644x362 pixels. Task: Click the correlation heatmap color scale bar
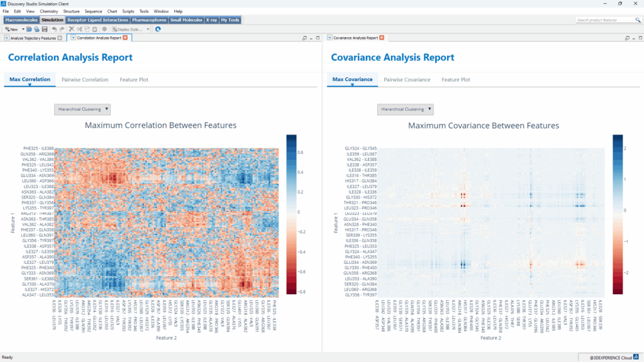291,214
